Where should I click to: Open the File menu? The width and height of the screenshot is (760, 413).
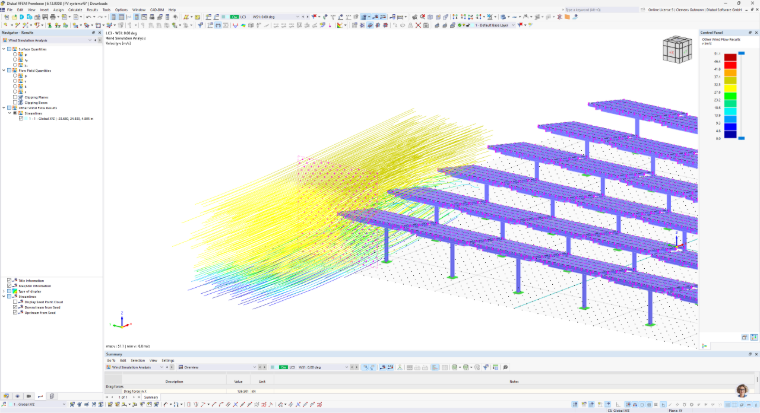[9, 10]
